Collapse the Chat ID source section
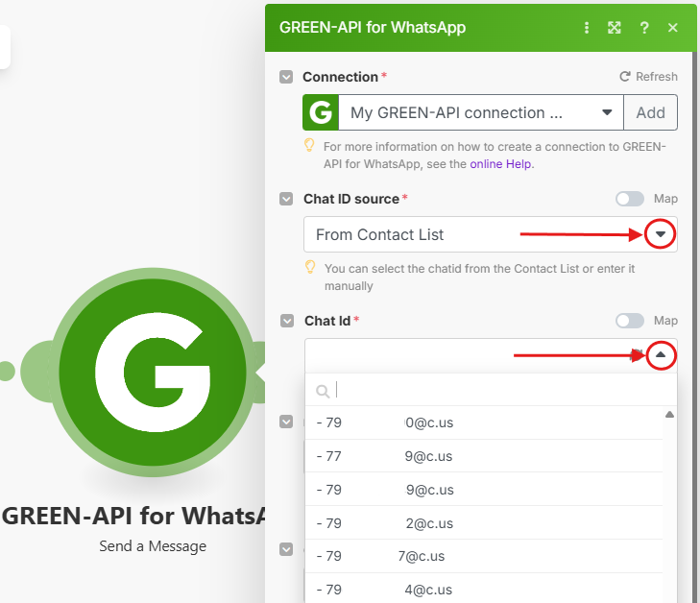 point(286,199)
